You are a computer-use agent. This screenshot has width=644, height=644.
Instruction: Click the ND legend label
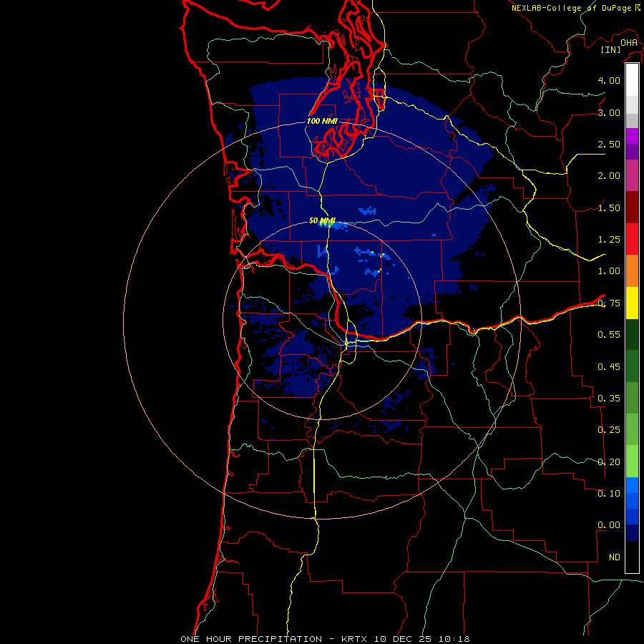[x=615, y=557]
